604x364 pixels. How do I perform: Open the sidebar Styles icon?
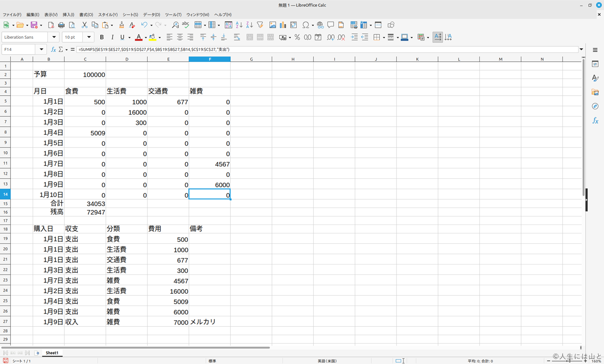point(596,78)
